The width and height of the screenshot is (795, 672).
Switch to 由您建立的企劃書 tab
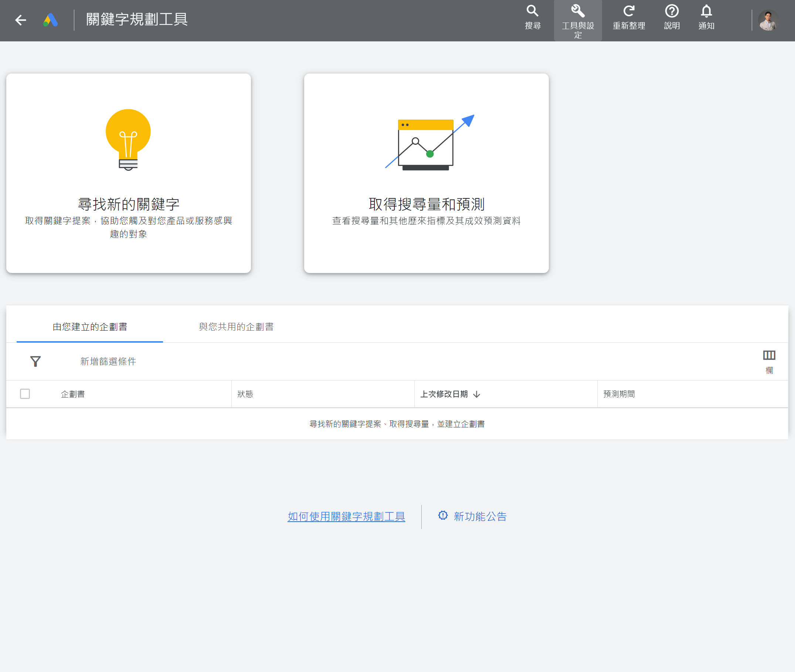90,327
